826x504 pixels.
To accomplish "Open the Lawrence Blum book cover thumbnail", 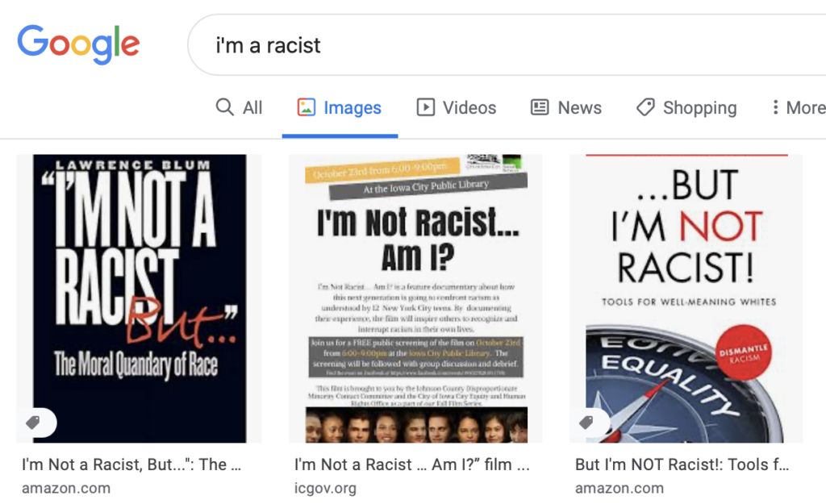I will (x=139, y=298).
